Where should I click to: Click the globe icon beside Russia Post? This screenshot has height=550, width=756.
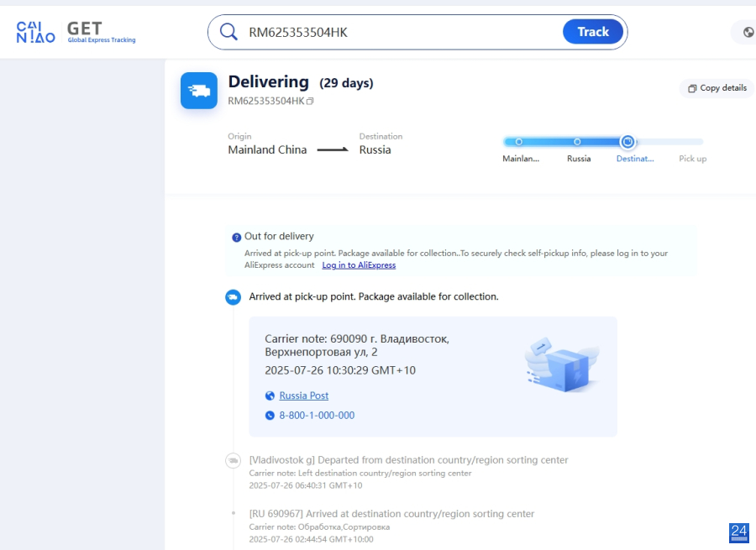point(270,396)
